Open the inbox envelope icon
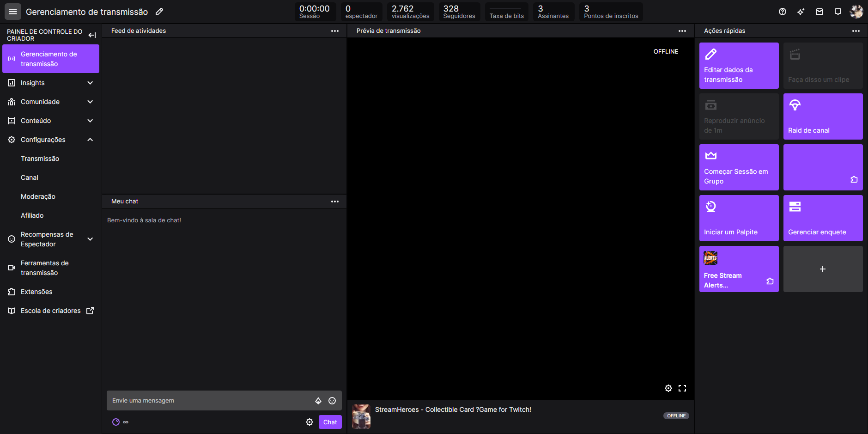The image size is (868, 434). tap(819, 12)
